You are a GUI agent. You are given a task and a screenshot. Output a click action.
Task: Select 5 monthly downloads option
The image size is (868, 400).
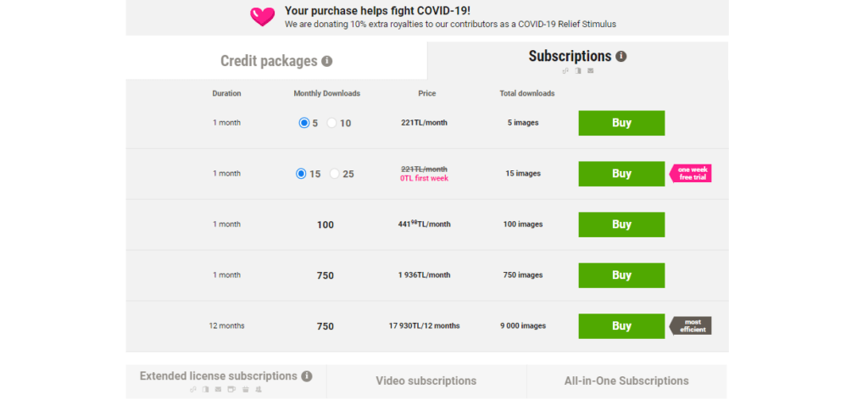(304, 123)
